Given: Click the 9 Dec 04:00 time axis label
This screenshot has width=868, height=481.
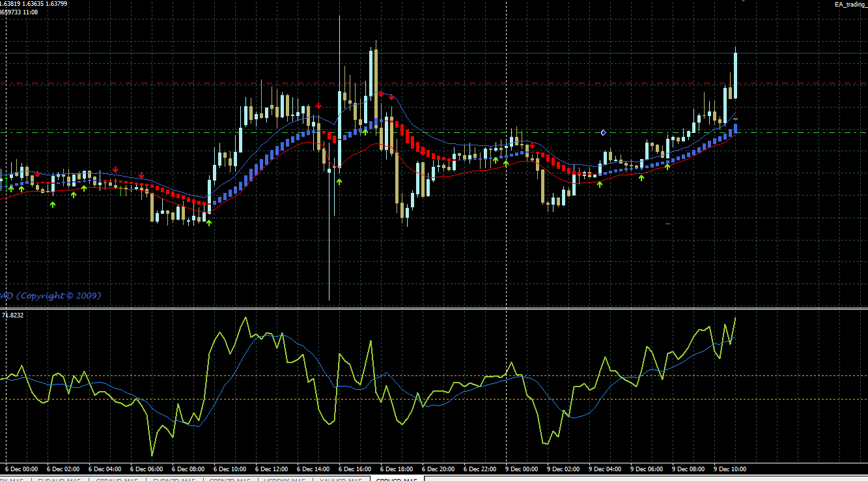Looking at the screenshot, I should 606,469.
